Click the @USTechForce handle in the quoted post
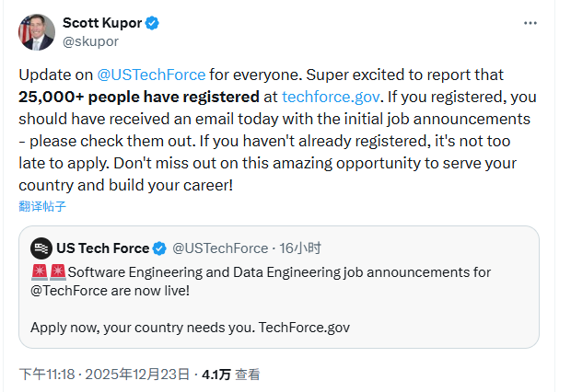The image size is (571, 392). coord(219,248)
